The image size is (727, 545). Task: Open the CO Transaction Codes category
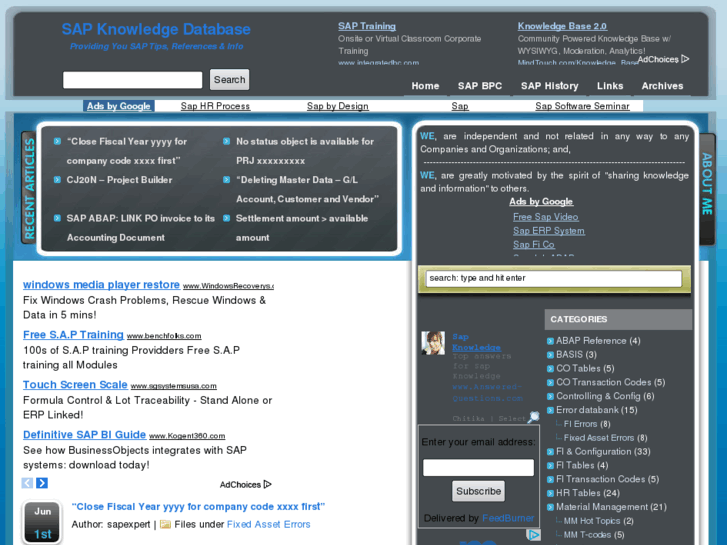pos(611,383)
